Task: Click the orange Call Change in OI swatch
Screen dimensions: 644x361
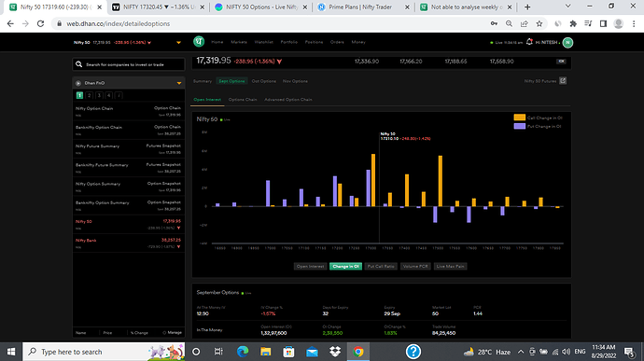Action: (x=520, y=118)
